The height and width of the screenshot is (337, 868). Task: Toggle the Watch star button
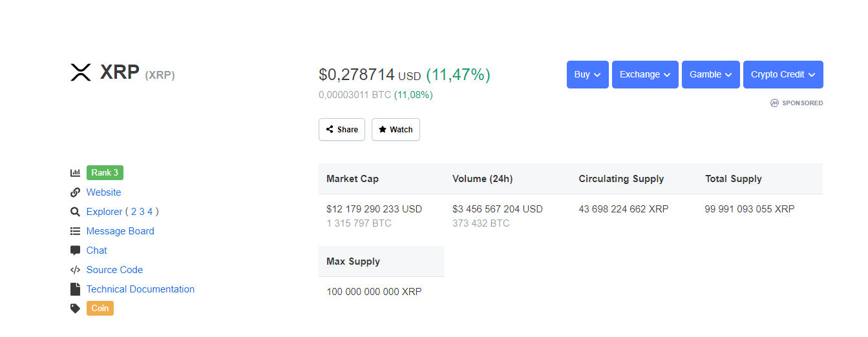(396, 129)
